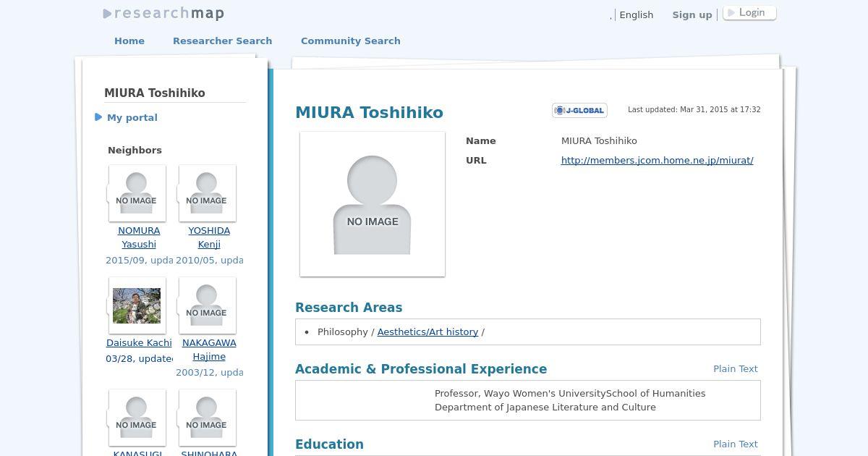868x456 pixels.
Task: Open SHINOHARA's avatar thumbnail
Action: tap(208, 418)
